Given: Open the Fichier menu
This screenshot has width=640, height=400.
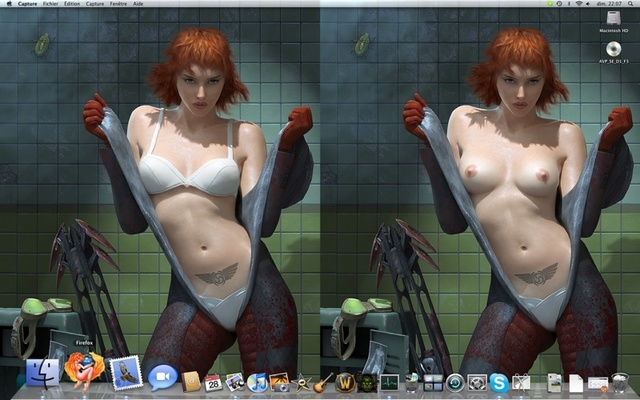Looking at the screenshot, I should [x=50, y=4].
